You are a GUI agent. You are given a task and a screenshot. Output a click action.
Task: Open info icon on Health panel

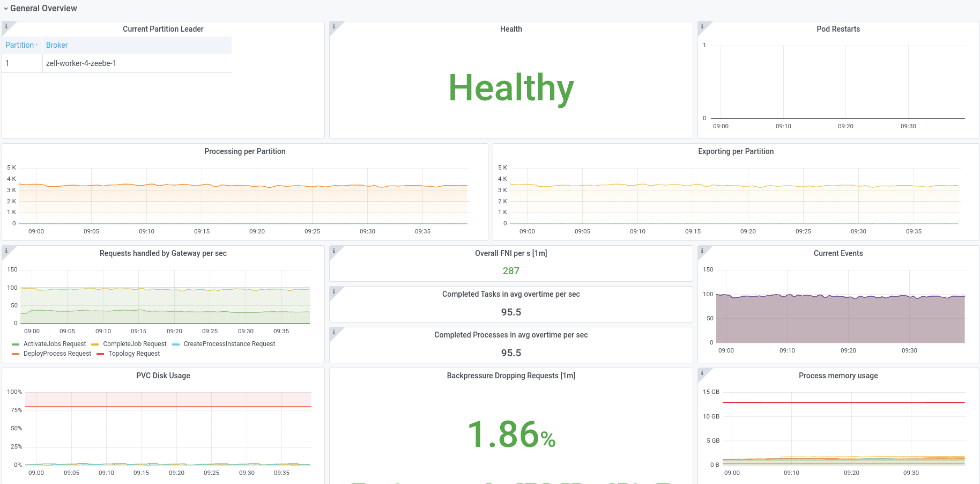point(334,26)
